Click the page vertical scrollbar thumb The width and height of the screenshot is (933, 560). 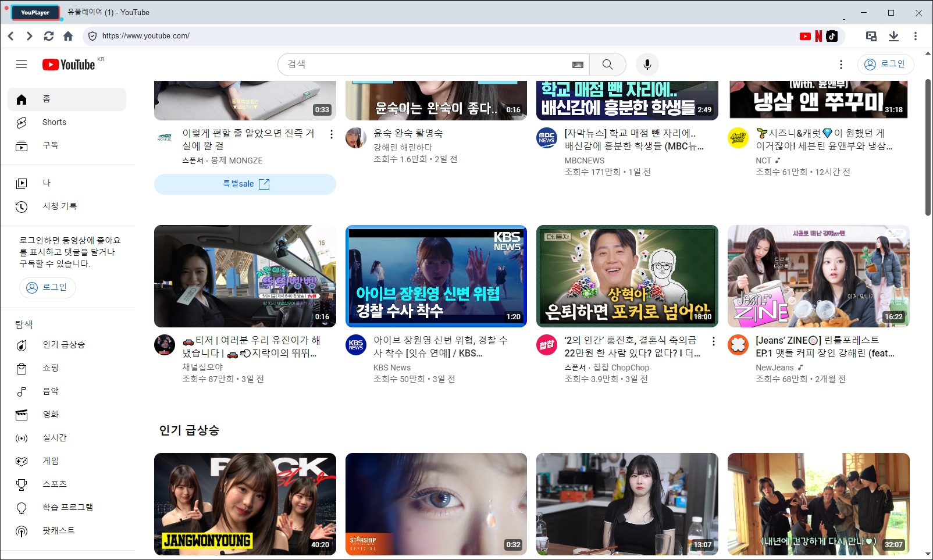tap(928, 148)
